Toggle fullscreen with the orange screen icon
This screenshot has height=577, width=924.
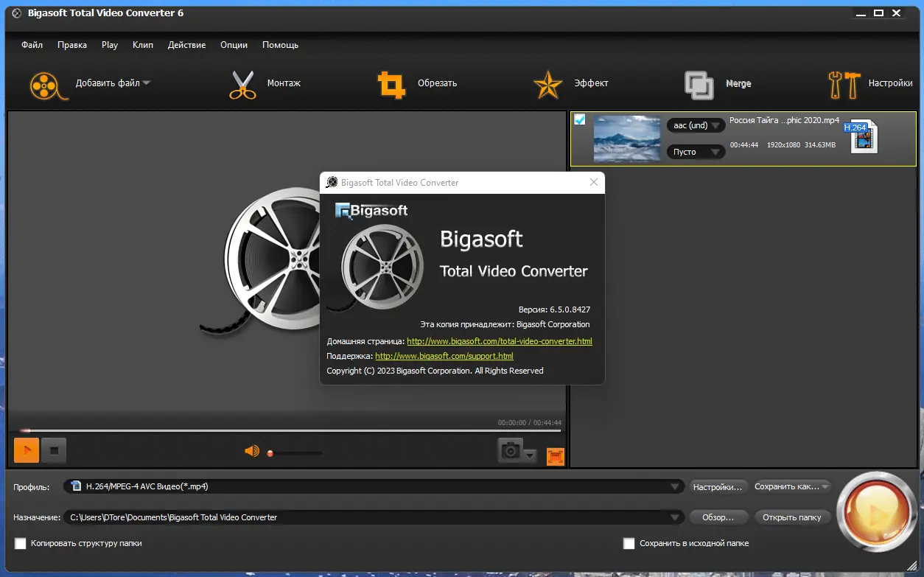(555, 456)
